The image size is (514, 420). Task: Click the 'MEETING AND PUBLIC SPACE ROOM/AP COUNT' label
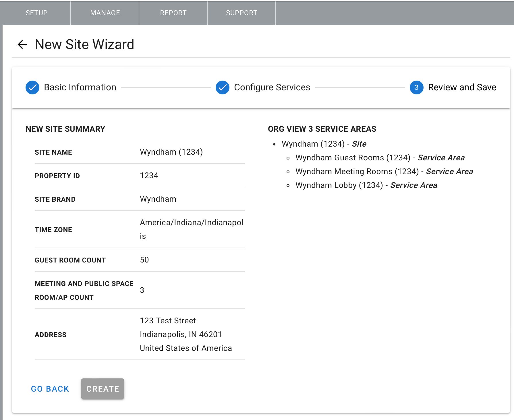(x=84, y=290)
